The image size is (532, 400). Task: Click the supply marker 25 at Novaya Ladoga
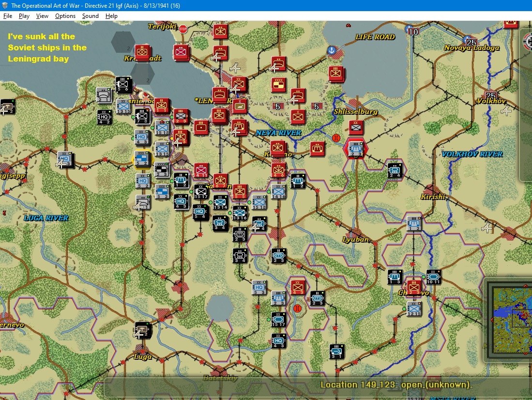click(x=471, y=42)
